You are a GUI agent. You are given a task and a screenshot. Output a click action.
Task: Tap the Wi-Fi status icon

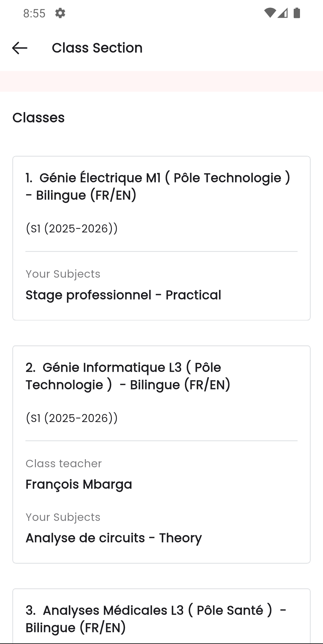[270, 13]
